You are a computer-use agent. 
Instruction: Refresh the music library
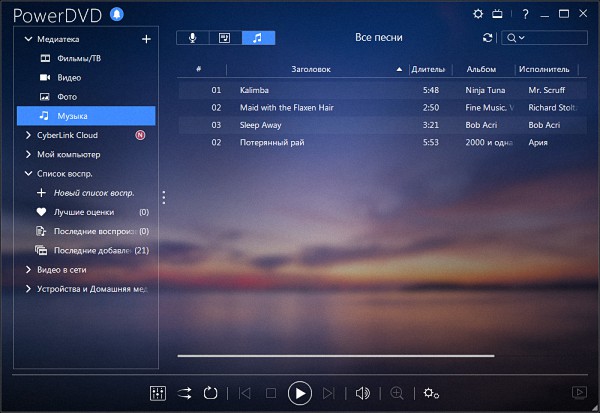click(487, 38)
